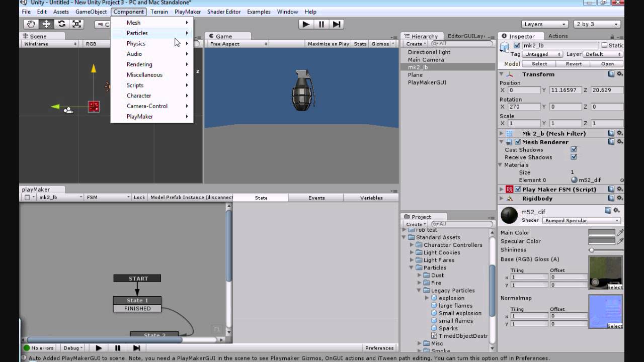Image resolution: width=644 pixels, height=362 pixels.
Task: Switch to the Events tab
Action: pyautogui.click(x=316, y=198)
